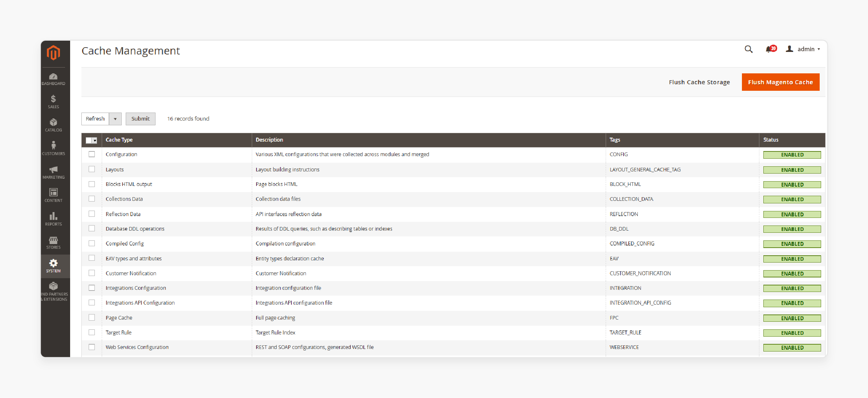868x398 pixels.
Task: Click the admin user avatar icon
Action: (x=790, y=49)
